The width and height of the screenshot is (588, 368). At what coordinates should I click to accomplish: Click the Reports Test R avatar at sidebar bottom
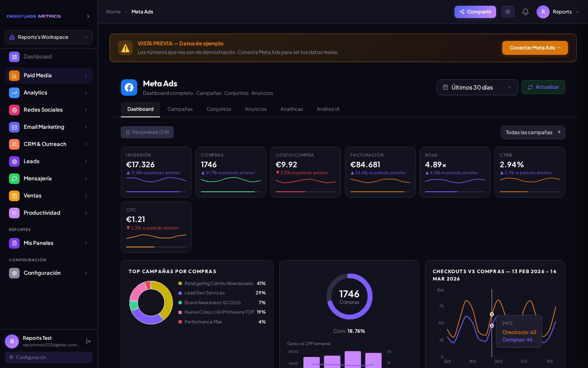click(12, 341)
